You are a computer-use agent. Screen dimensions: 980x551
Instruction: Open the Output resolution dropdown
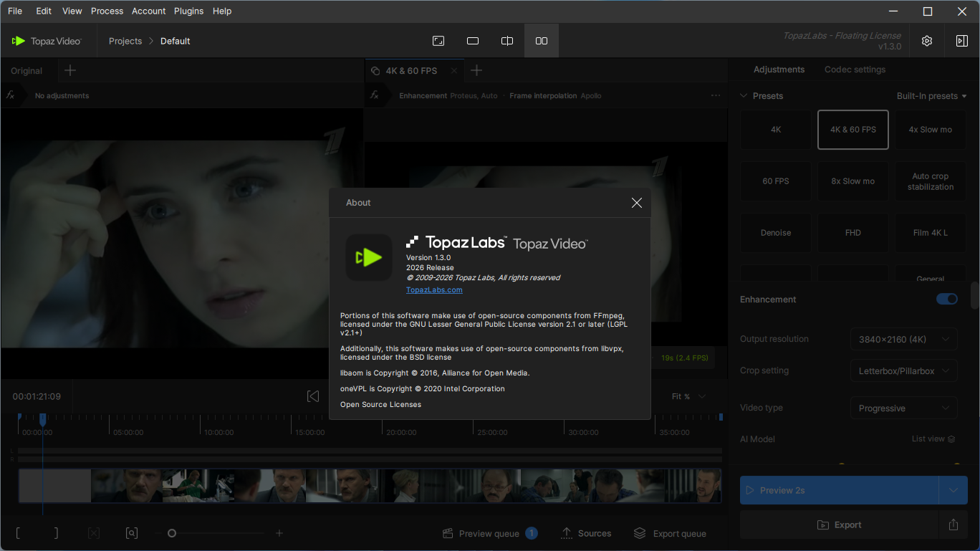(903, 339)
